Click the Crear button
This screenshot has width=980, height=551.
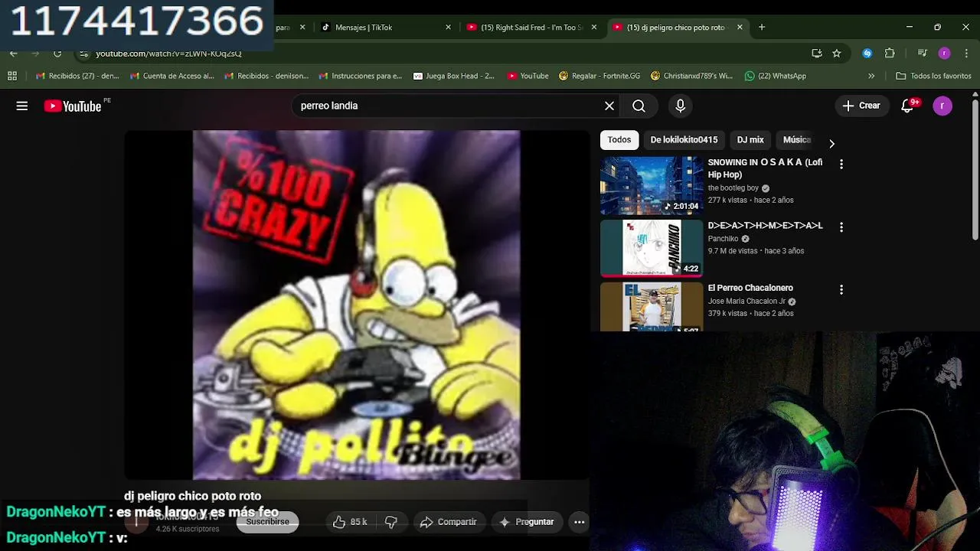coord(861,106)
